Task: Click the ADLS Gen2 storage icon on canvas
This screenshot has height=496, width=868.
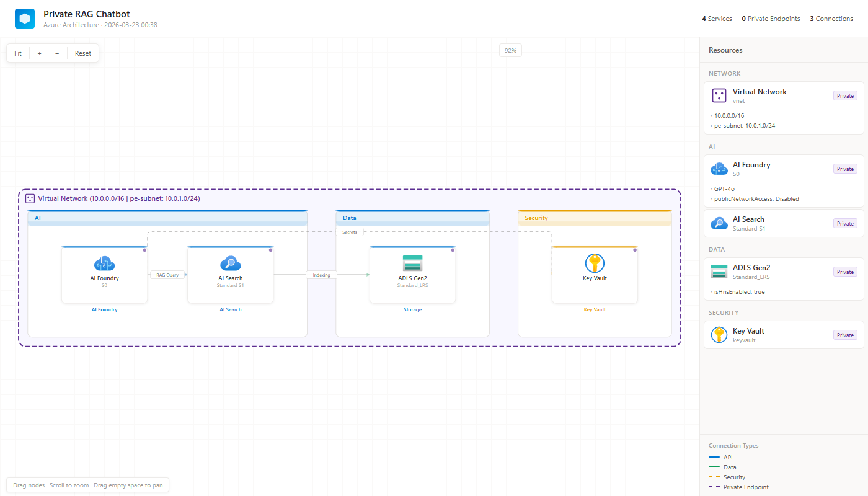Action: point(412,263)
